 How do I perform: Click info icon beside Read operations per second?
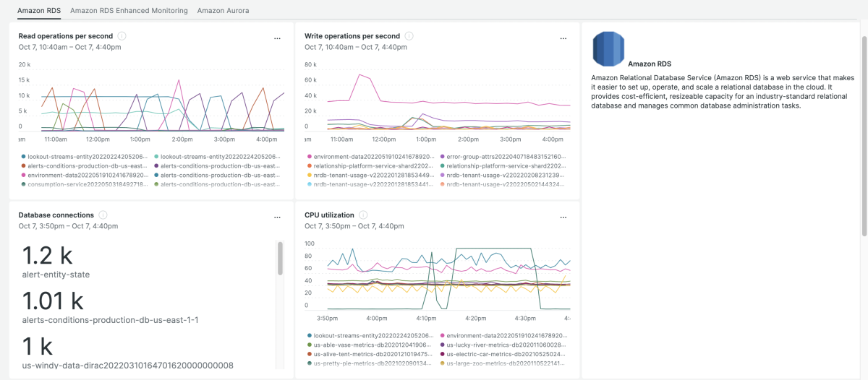click(x=122, y=36)
